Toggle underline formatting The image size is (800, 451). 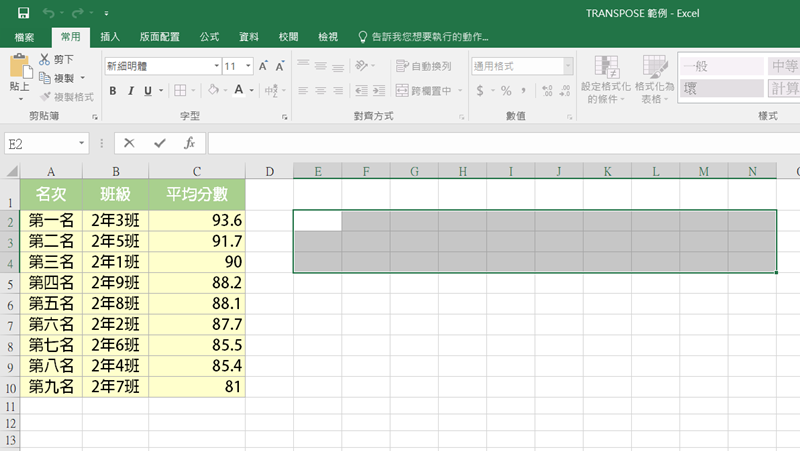click(x=147, y=91)
